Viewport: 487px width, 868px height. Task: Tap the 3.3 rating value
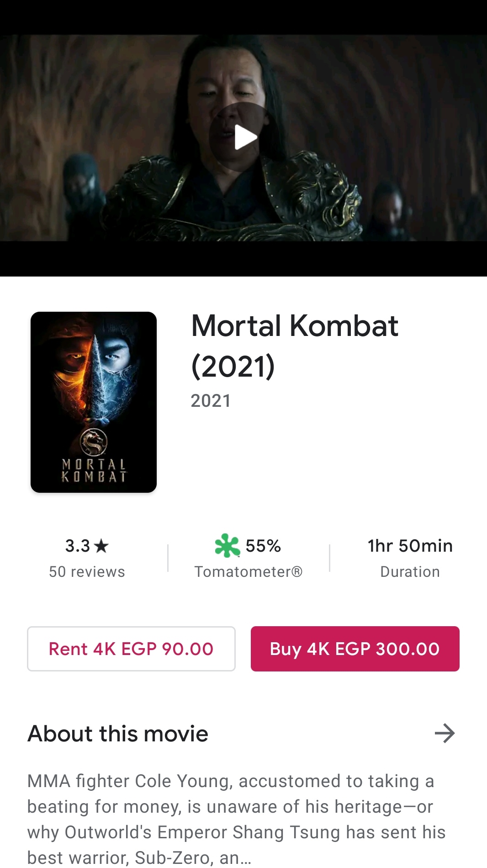click(x=78, y=546)
